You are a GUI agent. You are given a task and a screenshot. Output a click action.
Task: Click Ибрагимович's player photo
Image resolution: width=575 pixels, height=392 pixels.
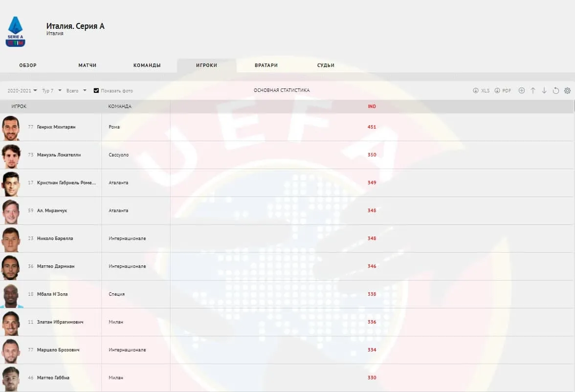coord(11,323)
